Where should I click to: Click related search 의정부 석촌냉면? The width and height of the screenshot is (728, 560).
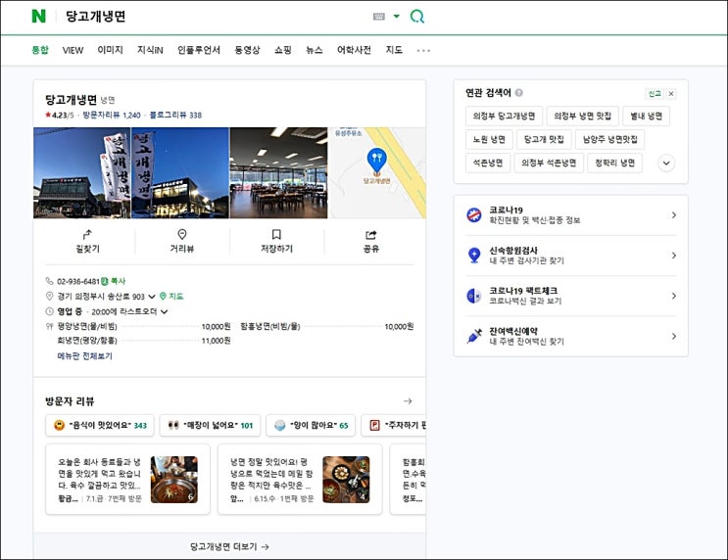pos(549,163)
